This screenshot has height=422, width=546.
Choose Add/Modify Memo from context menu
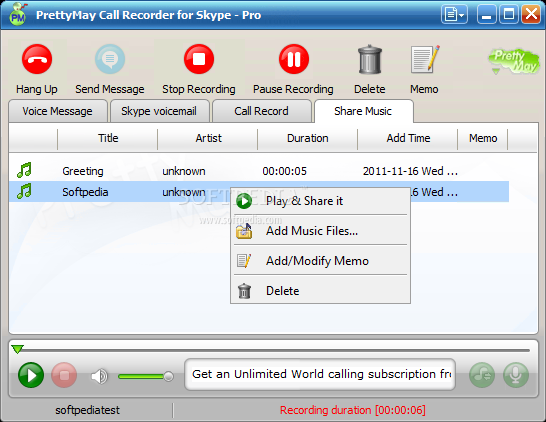click(x=320, y=261)
